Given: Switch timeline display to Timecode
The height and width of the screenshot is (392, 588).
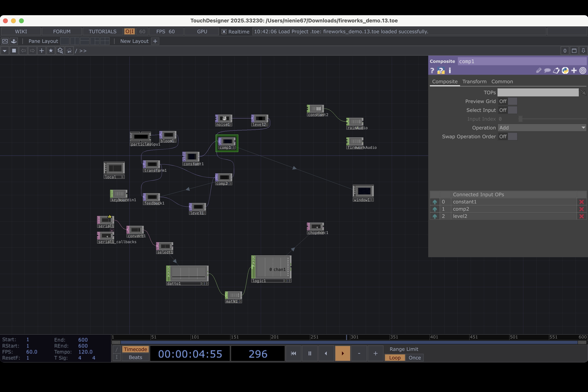Looking at the screenshot, I should point(135,349).
